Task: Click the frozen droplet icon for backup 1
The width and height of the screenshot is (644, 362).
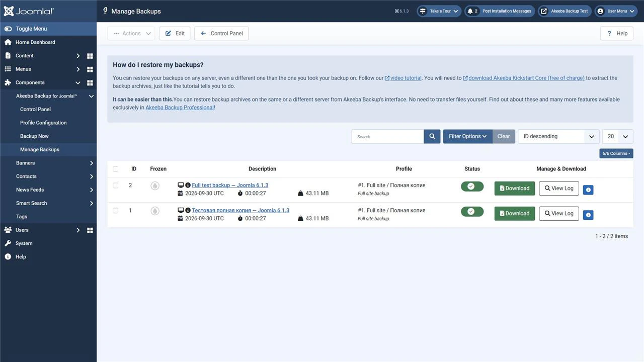Action: [155, 211]
